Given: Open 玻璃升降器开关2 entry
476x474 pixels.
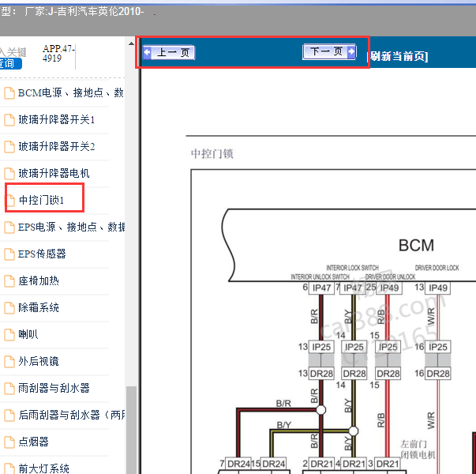Looking at the screenshot, I should (57, 146).
